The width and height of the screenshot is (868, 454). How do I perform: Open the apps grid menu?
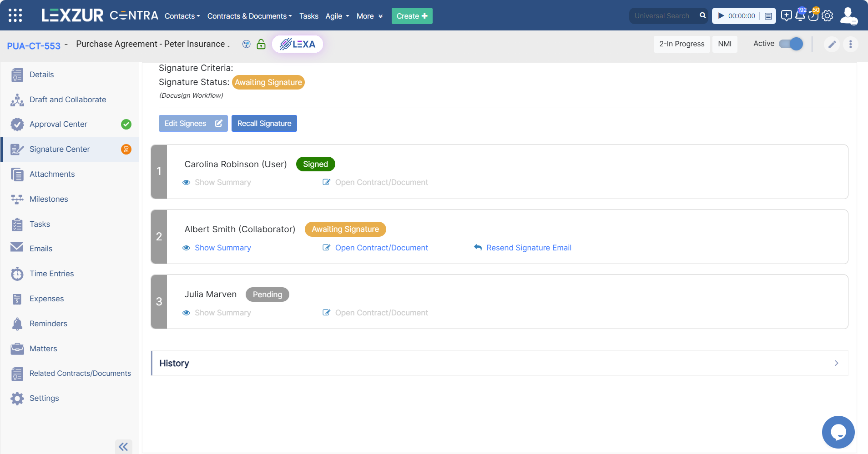pyautogui.click(x=15, y=15)
